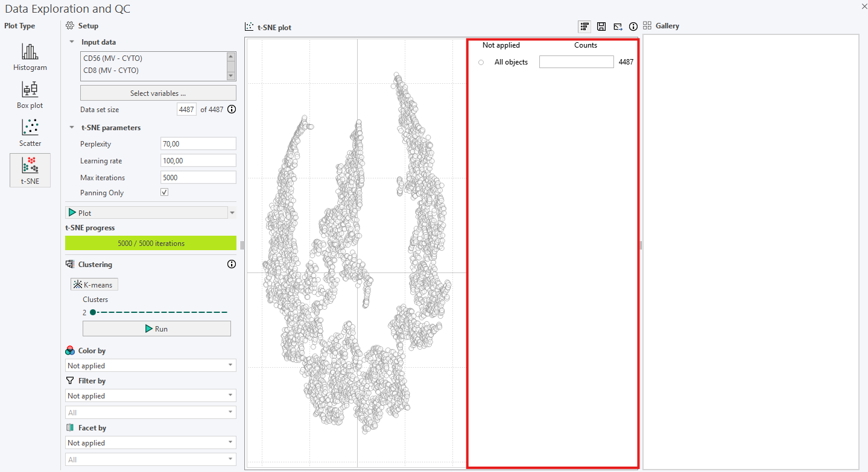Screen dimensions: 868x472
Task: Save the t-SNE plot
Action: tap(601, 27)
